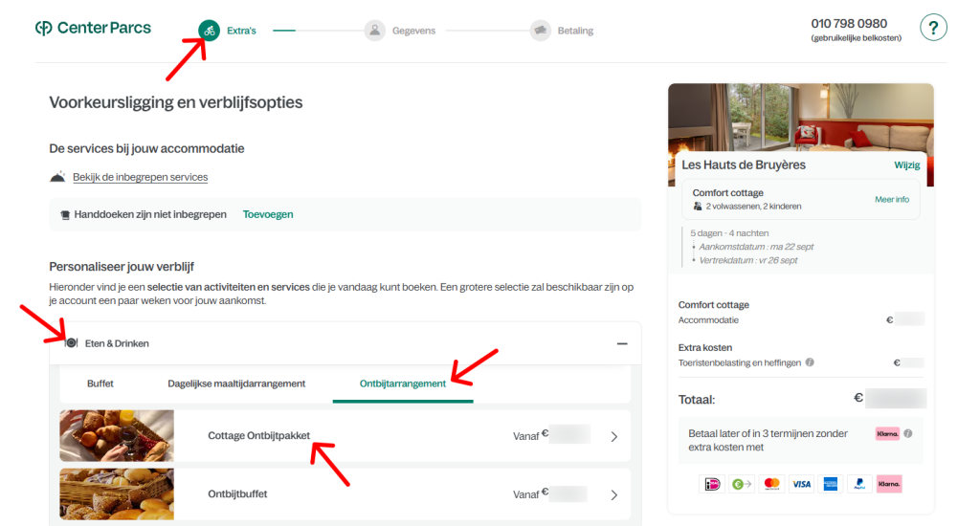980x526 pixels.
Task: Collapse the Eten & Drinken section
Action: (622, 343)
